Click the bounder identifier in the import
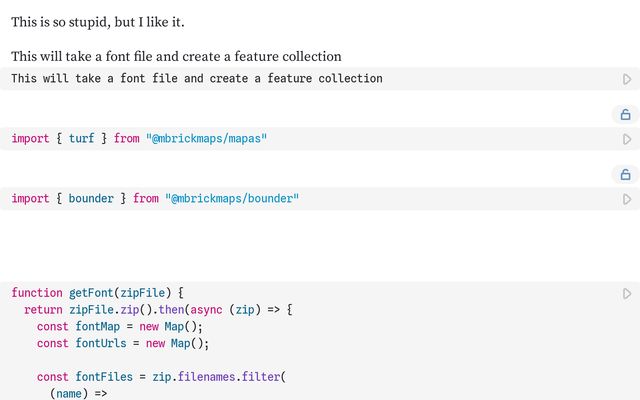This screenshot has height=400, width=640. [91, 199]
